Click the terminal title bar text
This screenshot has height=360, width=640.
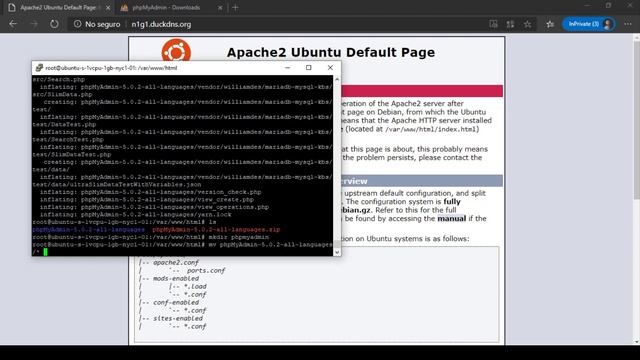(111, 68)
